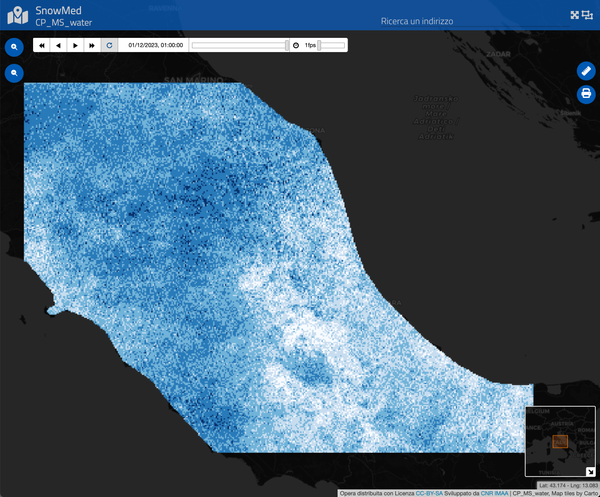This screenshot has width=600, height=497.
Task: Collapse the overview minimap with arrow
Action: pyautogui.click(x=588, y=470)
